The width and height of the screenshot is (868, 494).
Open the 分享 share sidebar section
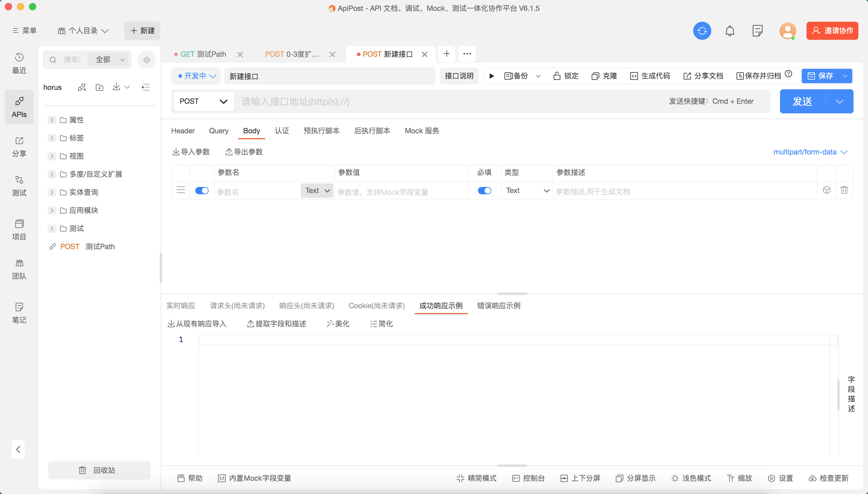click(x=19, y=147)
